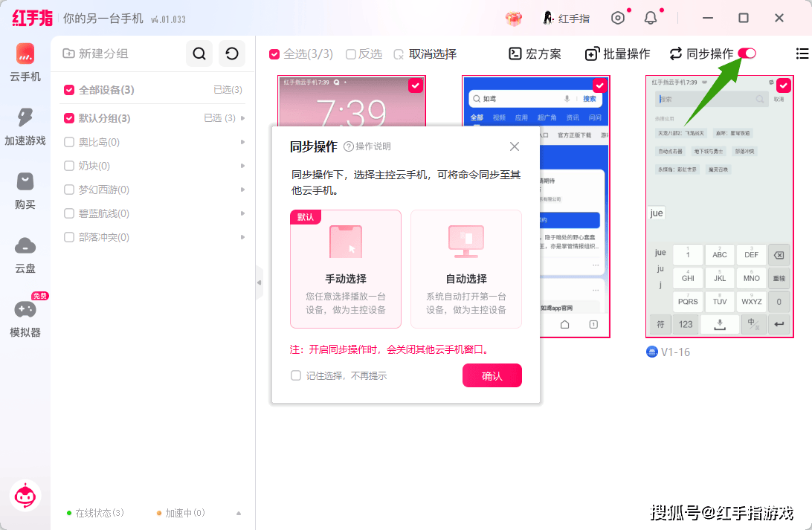The width and height of the screenshot is (812, 530).
Task: Check the 部落冲突(0) group checkbox
Action: pos(69,237)
